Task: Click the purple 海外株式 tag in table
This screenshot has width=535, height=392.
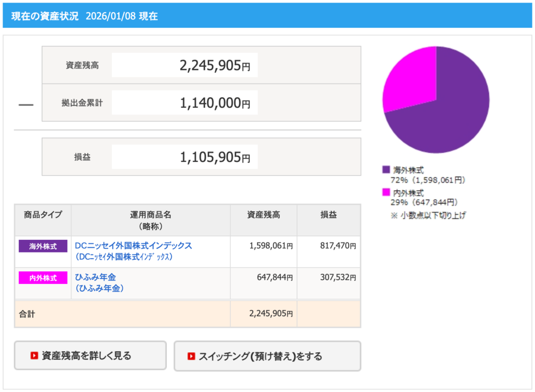Action: point(43,246)
